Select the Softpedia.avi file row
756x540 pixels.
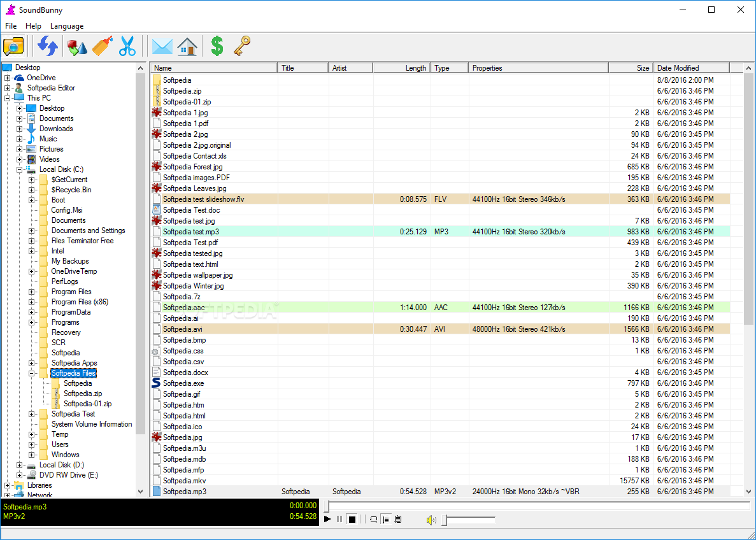coord(440,329)
